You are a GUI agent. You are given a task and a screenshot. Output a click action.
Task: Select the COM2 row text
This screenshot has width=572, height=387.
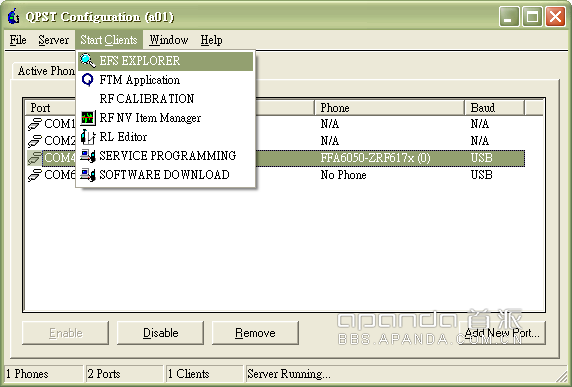(x=59, y=141)
